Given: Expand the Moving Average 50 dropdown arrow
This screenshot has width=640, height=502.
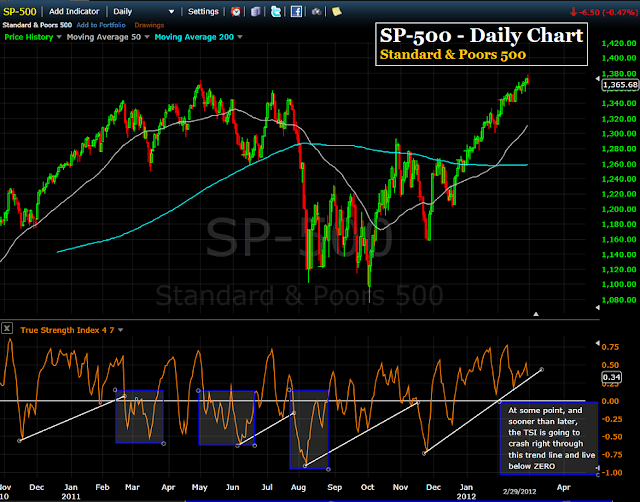Looking at the screenshot, I should 147,37.
